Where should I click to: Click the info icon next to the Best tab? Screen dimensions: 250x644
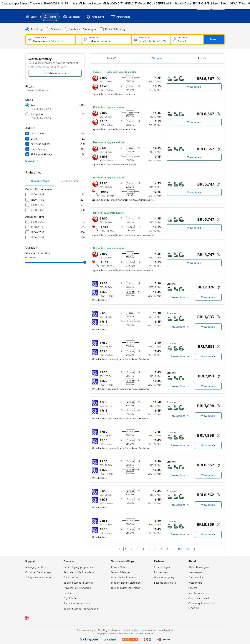[115, 59]
